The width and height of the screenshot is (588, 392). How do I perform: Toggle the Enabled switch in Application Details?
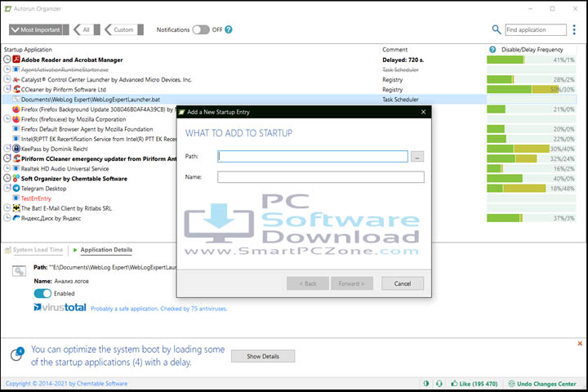click(42, 293)
